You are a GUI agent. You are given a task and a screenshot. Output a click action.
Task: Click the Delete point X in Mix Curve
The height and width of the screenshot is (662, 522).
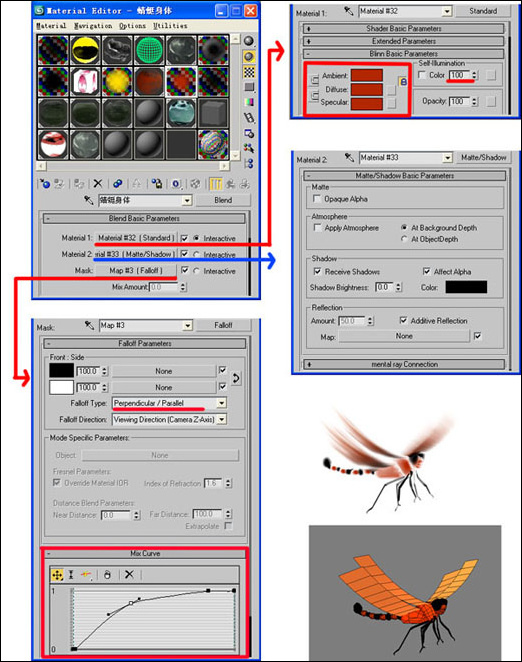click(x=129, y=575)
